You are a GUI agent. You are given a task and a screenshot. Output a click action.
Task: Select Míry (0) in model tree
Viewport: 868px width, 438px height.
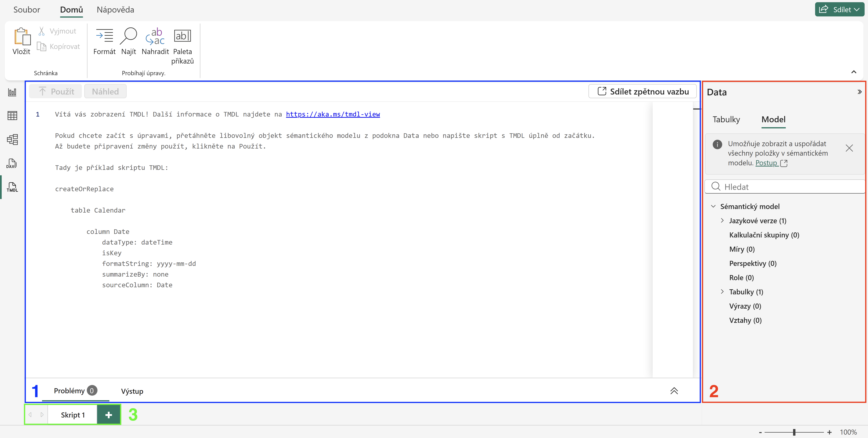pyautogui.click(x=742, y=249)
